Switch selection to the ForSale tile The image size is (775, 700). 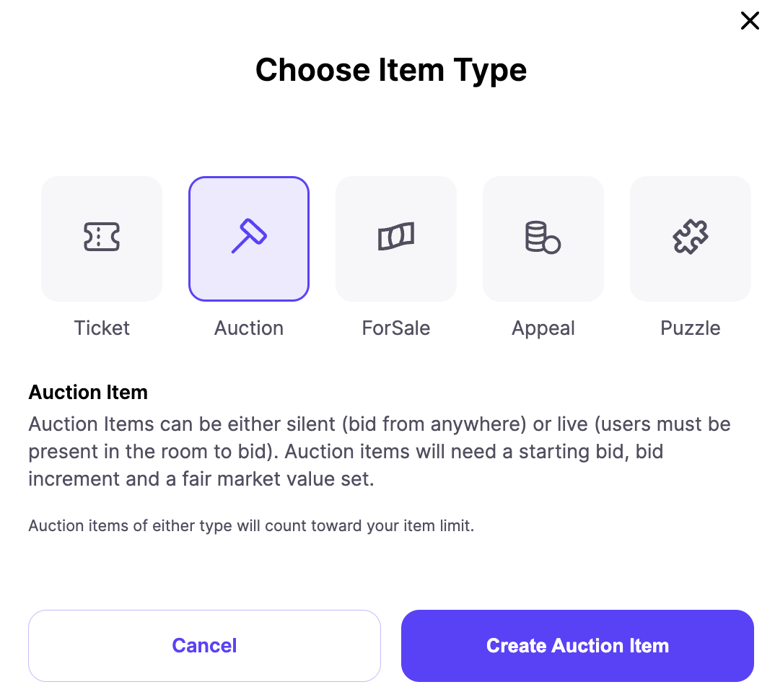[395, 238]
